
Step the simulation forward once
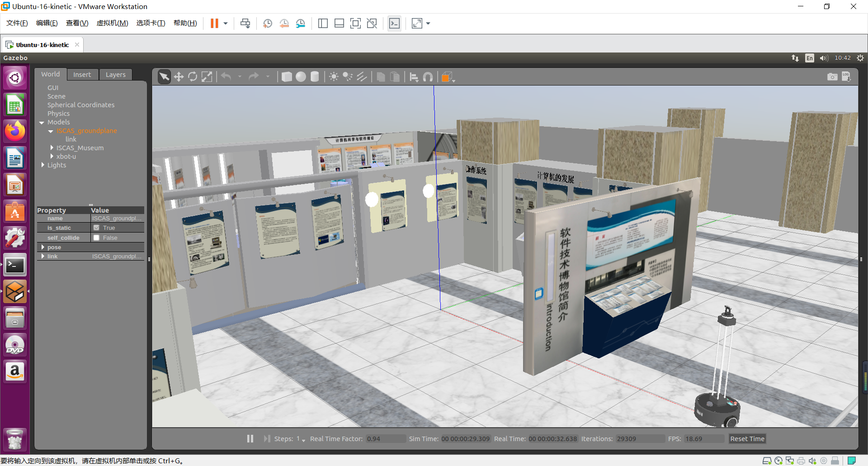(x=267, y=439)
